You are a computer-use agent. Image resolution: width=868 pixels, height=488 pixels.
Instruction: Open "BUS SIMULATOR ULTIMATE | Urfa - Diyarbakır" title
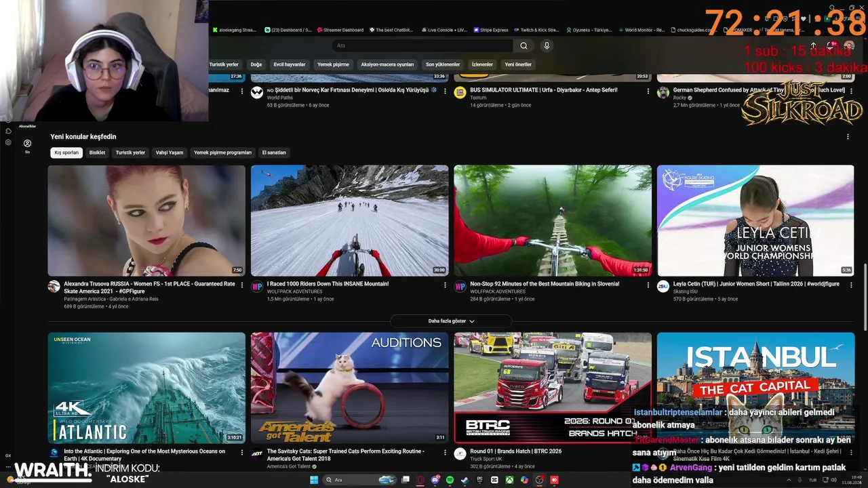pyautogui.click(x=544, y=90)
